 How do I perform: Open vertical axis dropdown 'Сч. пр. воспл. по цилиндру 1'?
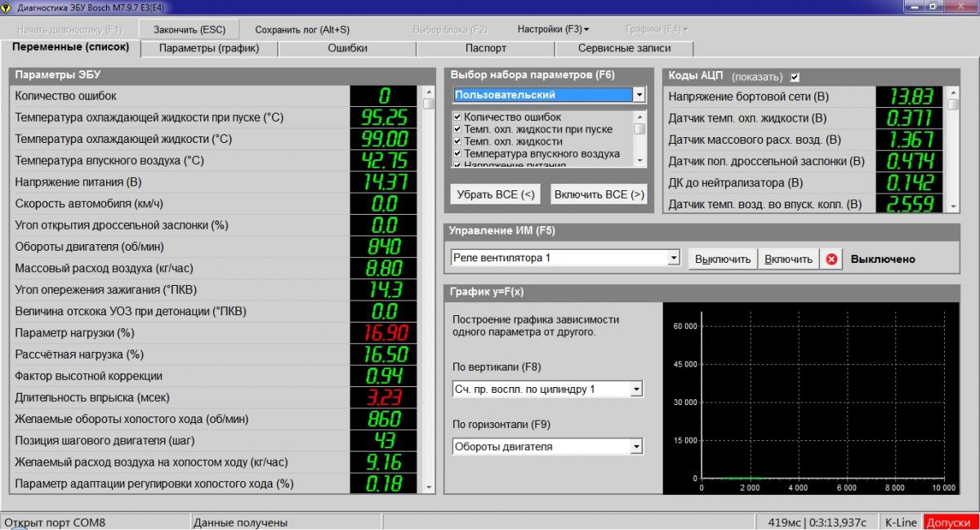636,390
